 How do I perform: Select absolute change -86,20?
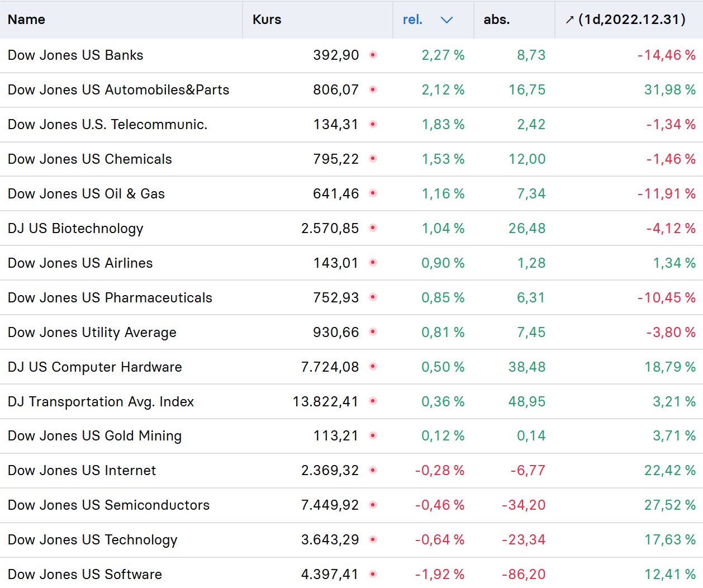[x=524, y=574]
